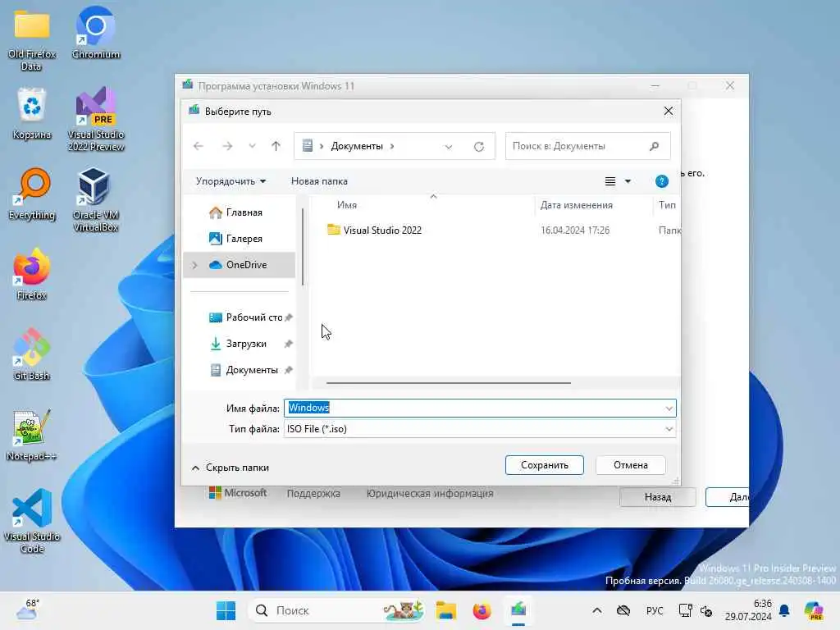Select the Everything desktop icon
Screen dimensions: 840x630
[x=32, y=194]
